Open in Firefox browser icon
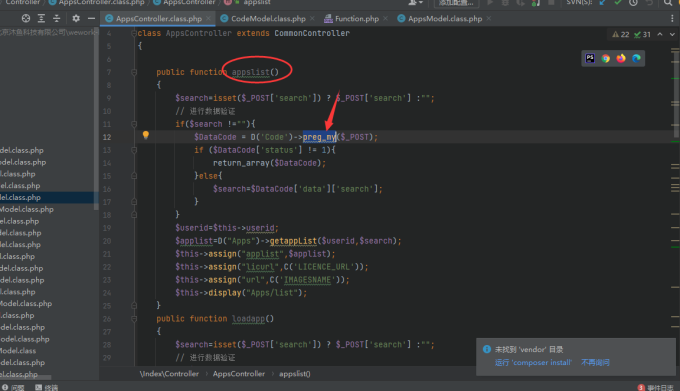This screenshot has width=680, height=391. tap(621, 58)
